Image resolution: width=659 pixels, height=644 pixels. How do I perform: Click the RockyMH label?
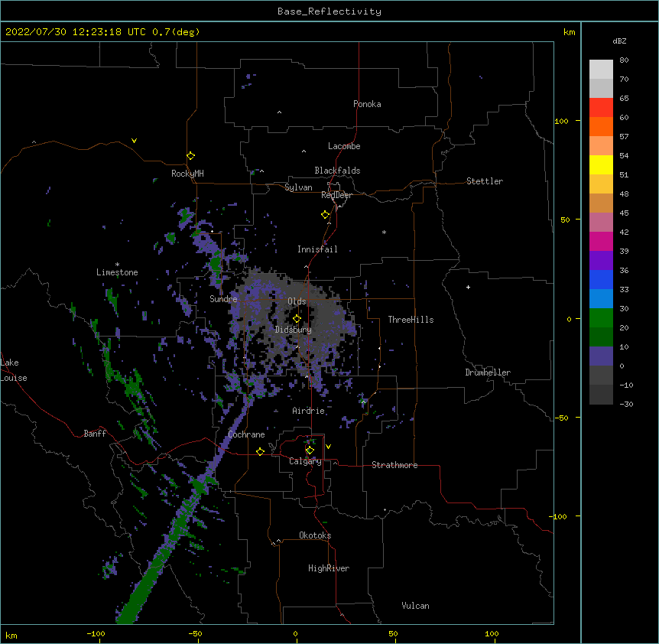click(x=187, y=174)
